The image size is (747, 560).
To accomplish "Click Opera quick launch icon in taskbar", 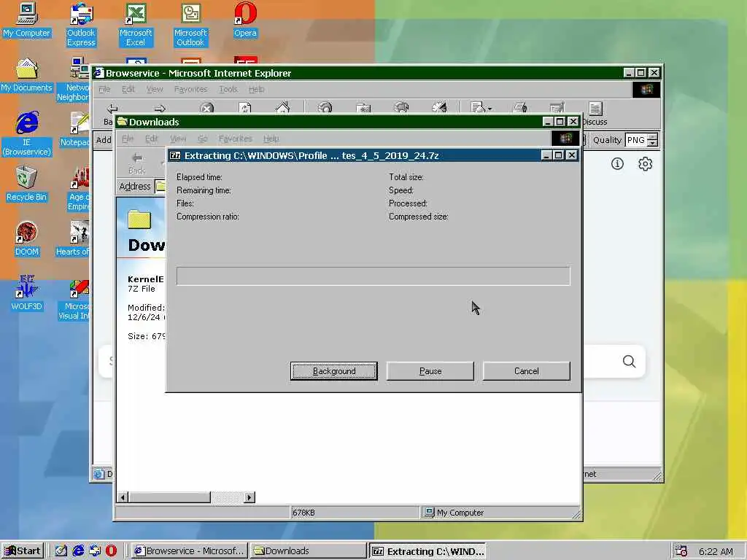I will click(111, 551).
